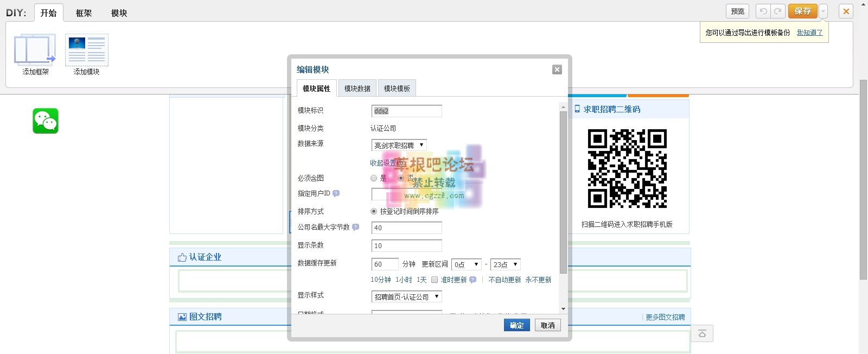Switch to the 模块模板 tab
The height and width of the screenshot is (354, 868).
click(397, 88)
